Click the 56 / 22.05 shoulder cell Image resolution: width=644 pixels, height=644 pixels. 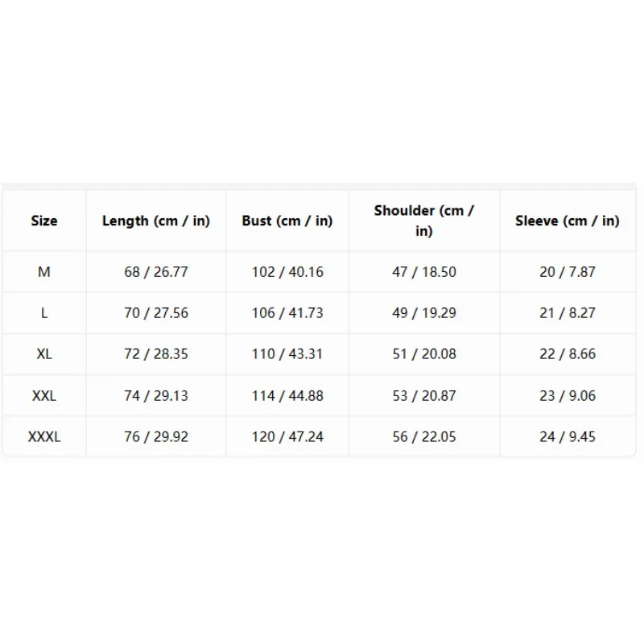pyautogui.click(x=424, y=436)
